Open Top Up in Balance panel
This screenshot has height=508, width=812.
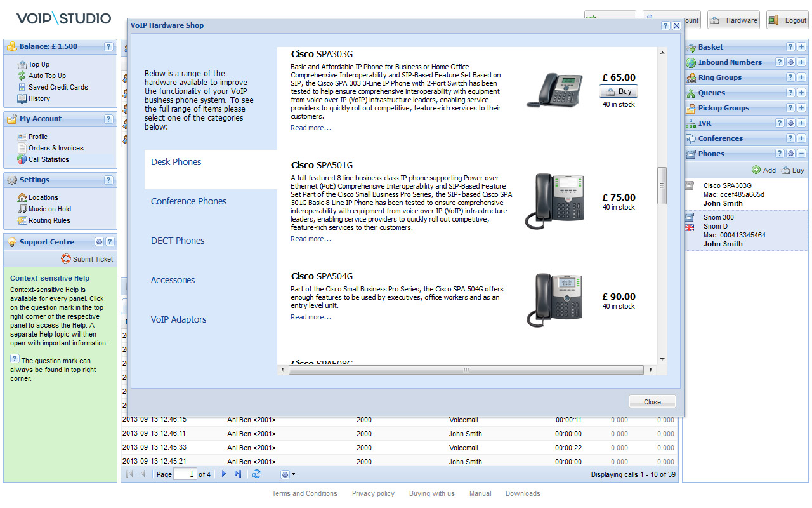click(39, 64)
